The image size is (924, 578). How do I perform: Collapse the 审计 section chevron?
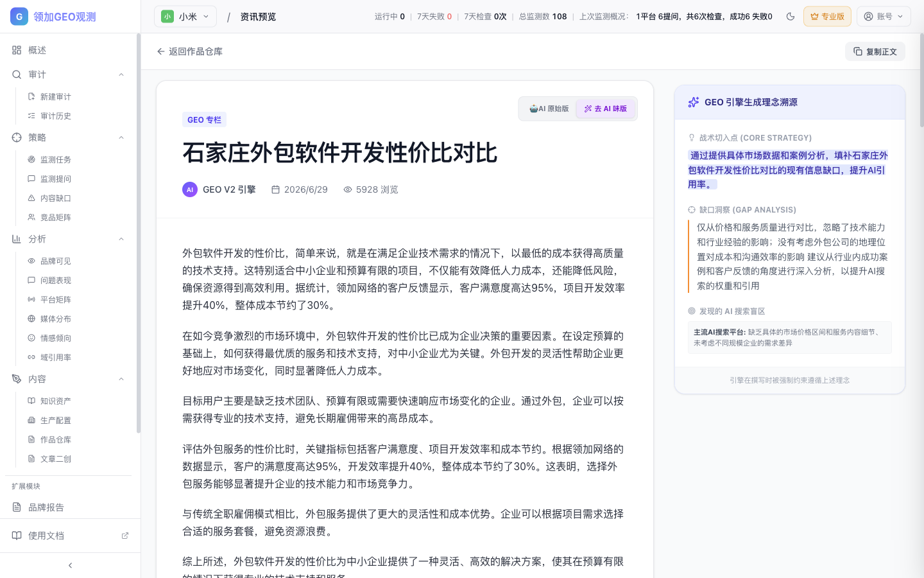(x=121, y=74)
